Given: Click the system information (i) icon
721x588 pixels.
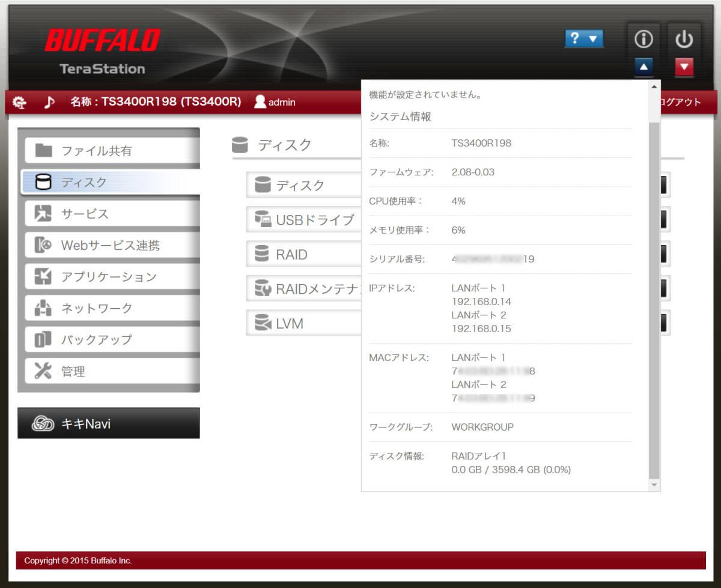Looking at the screenshot, I should coord(643,40).
